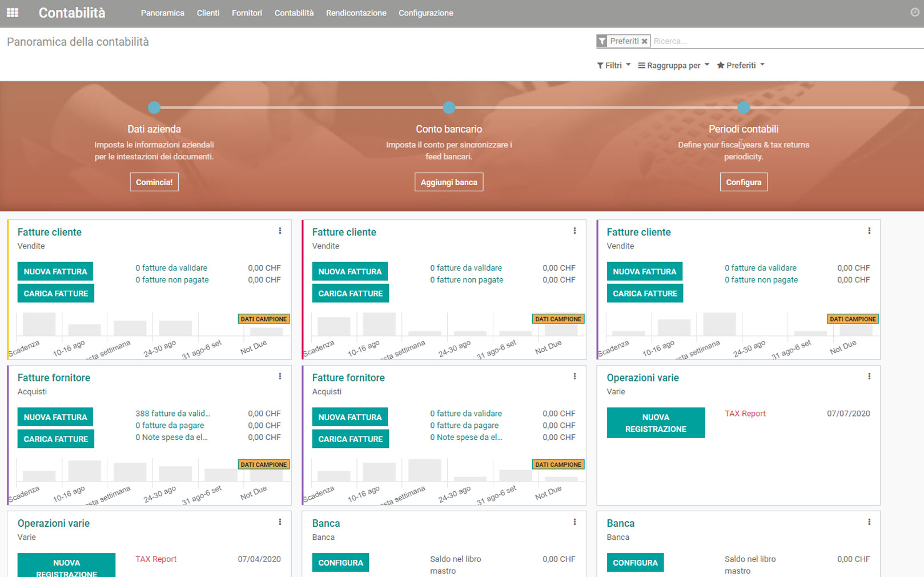Click the funnel icon on the Preferiti facet
This screenshot has width=924, height=577.
(602, 41)
